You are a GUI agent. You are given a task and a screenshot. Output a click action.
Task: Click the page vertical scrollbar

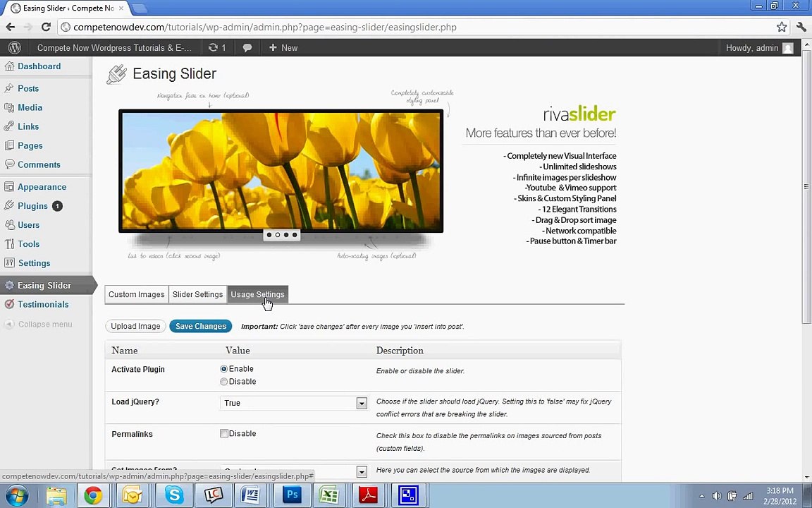pos(806,186)
